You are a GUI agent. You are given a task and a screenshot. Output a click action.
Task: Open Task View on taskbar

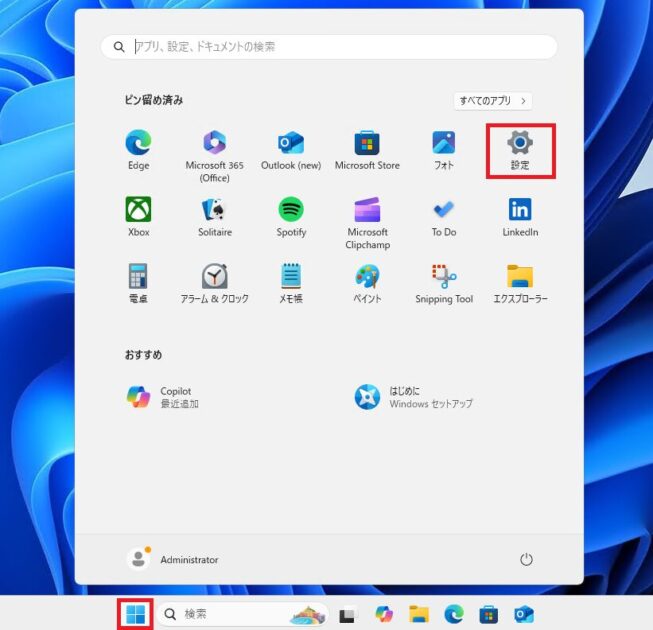point(347,615)
